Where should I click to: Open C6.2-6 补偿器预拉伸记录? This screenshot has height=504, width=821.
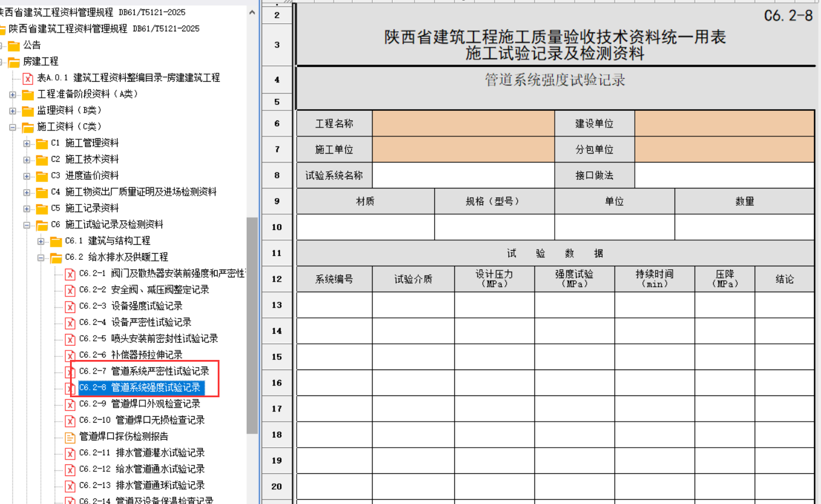[131, 355]
